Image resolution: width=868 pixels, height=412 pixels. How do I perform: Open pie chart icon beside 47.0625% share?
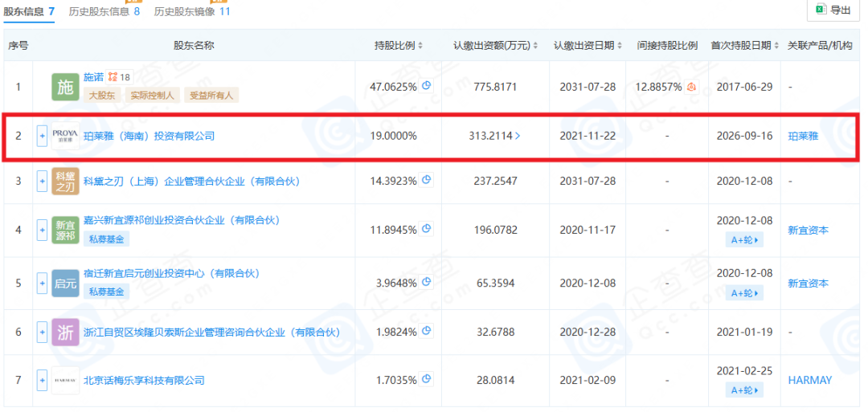(426, 86)
